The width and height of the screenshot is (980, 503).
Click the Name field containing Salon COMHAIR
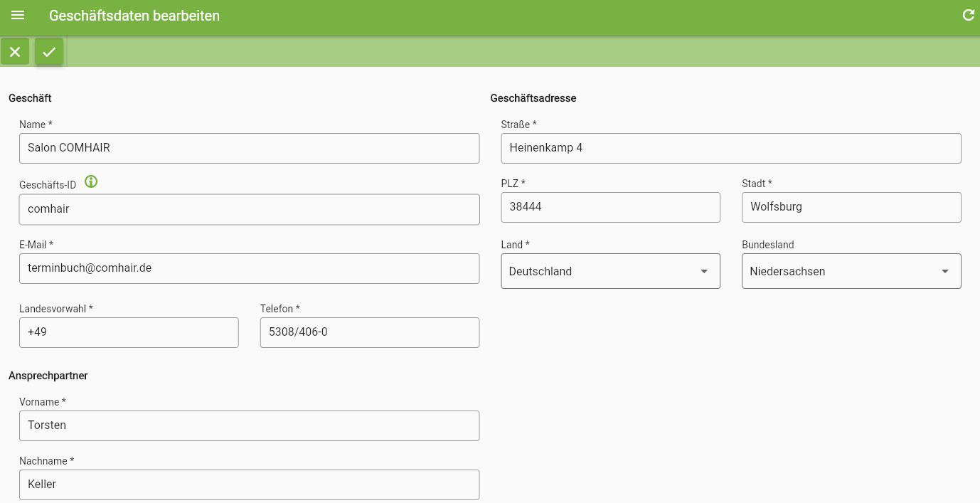point(249,148)
